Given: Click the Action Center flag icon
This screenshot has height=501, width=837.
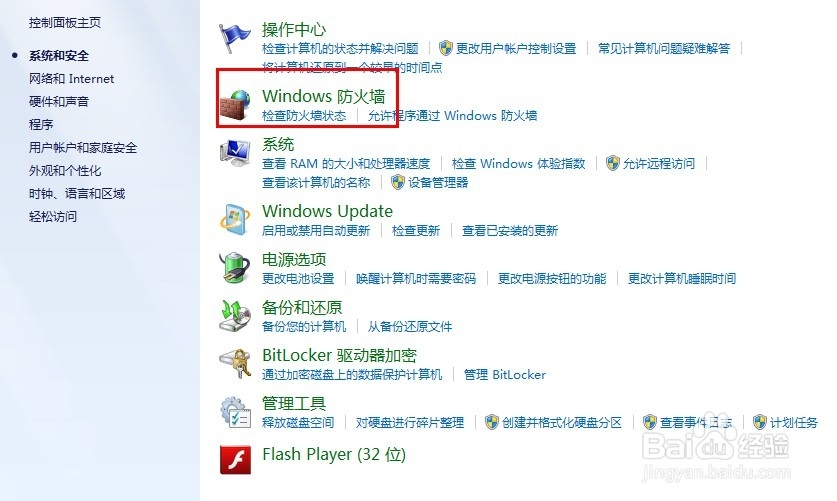Looking at the screenshot, I should (x=234, y=38).
